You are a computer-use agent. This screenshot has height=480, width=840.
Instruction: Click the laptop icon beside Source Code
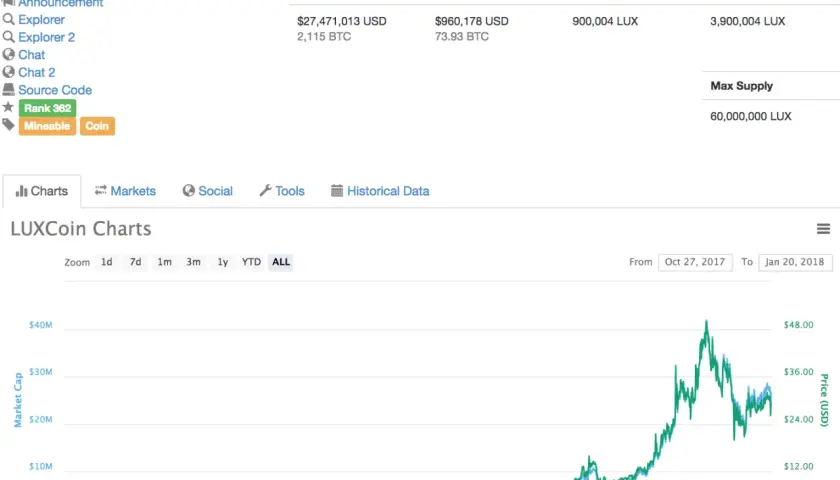(x=9, y=89)
